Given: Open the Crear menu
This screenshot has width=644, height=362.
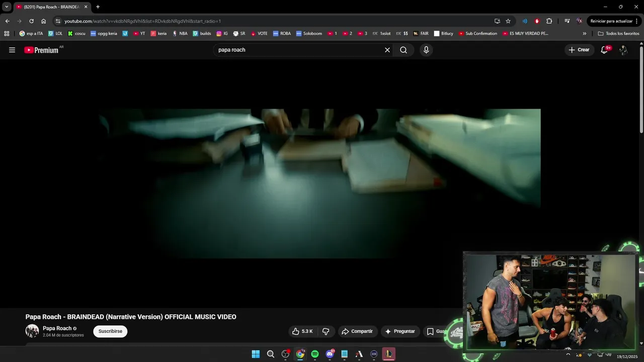Looking at the screenshot, I should pos(579,50).
